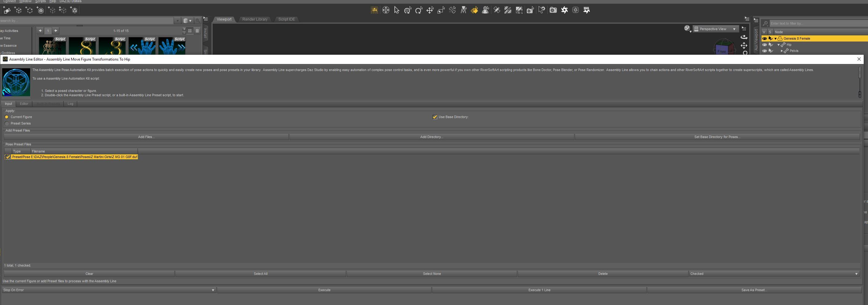This screenshot has height=305, width=868.
Task: Click the Execute button
Action: pos(324,290)
